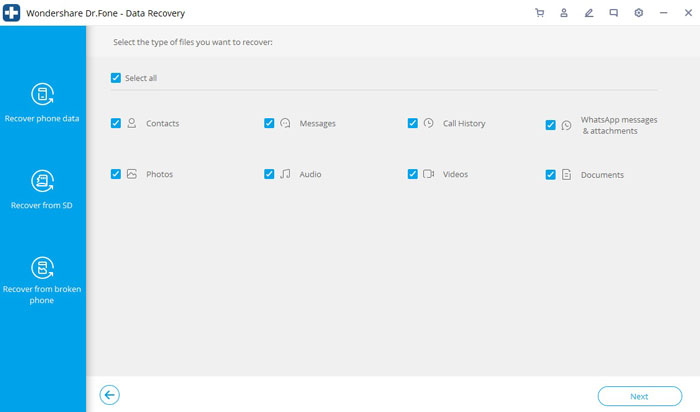Click the pen edit icon in title bar

point(589,13)
